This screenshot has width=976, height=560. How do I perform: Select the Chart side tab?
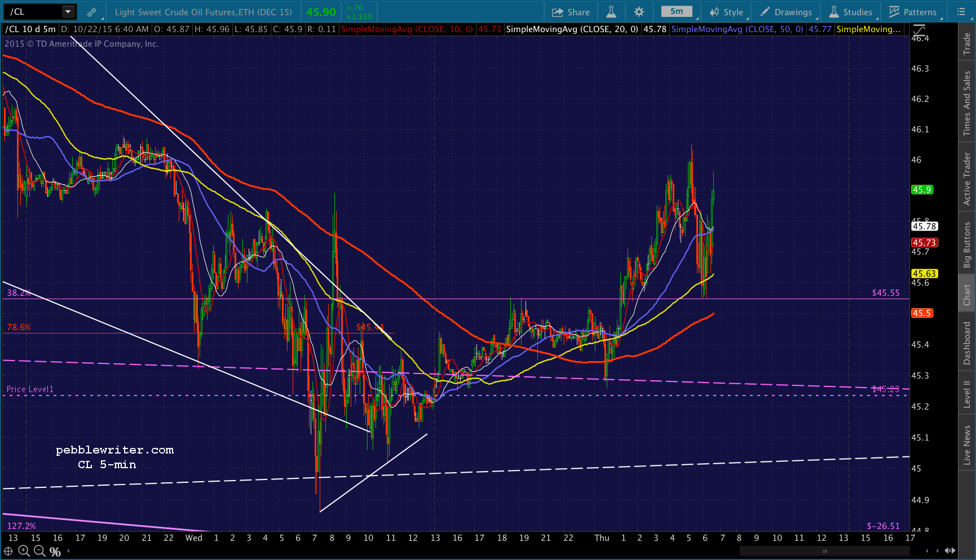(x=967, y=294)
